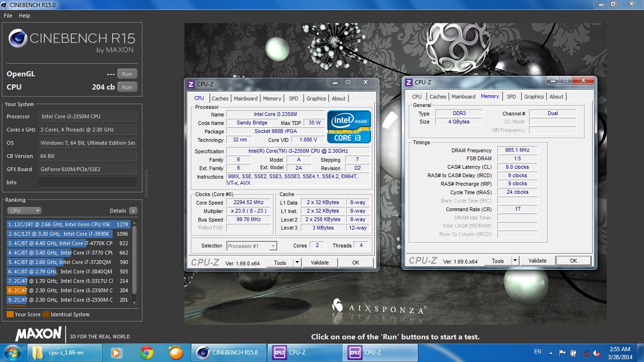Switch to CINEBENCH R15.0 taskbar button
This screenshot has height=362, width=644.
tap(229, 353)
